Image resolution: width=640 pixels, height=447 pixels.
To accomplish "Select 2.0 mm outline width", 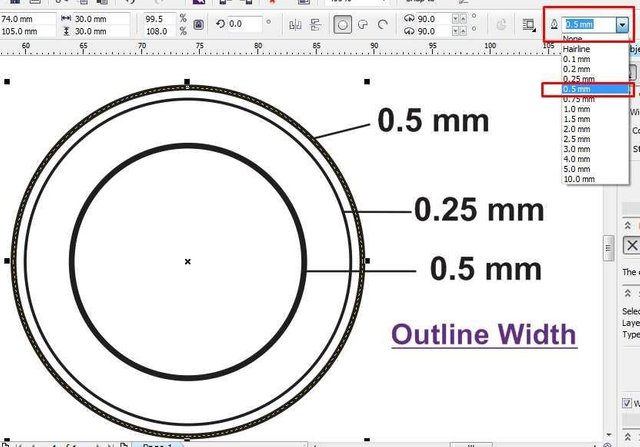I will 594,129.
